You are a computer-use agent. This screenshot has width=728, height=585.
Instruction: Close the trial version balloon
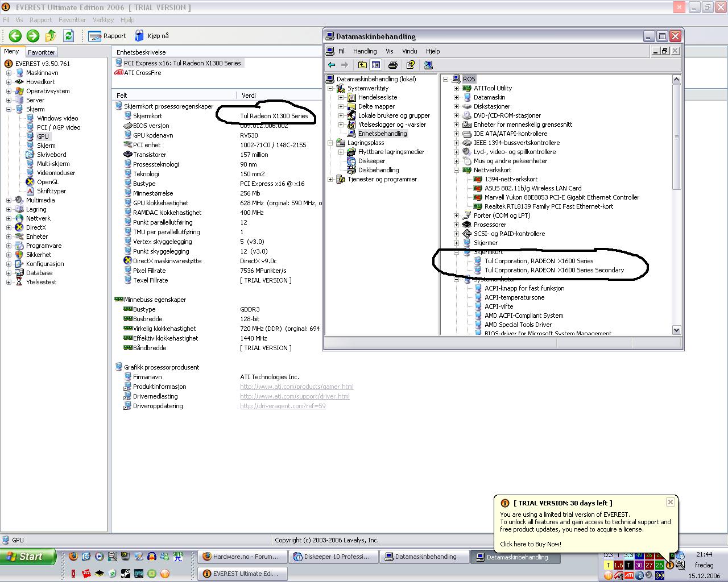click(670, 502)
